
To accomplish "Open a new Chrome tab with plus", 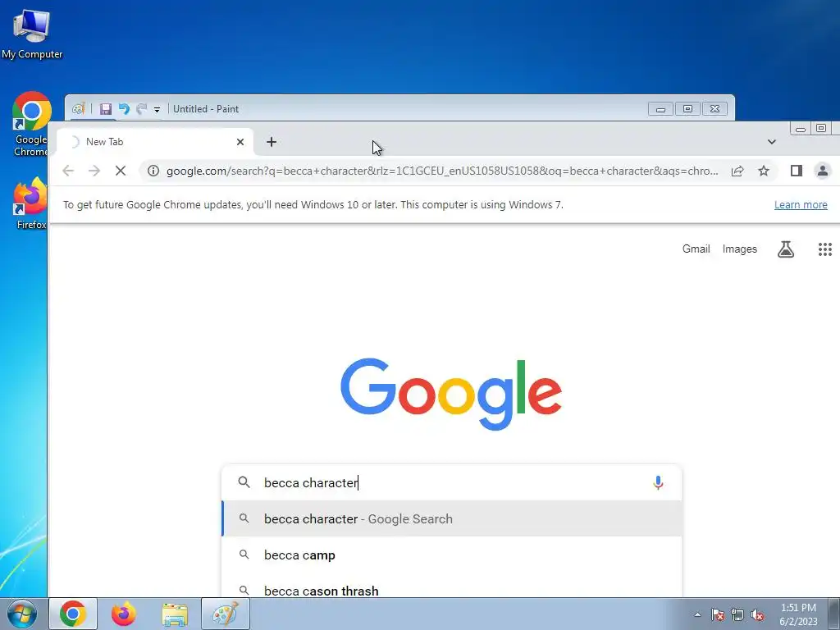I will 272,142.
